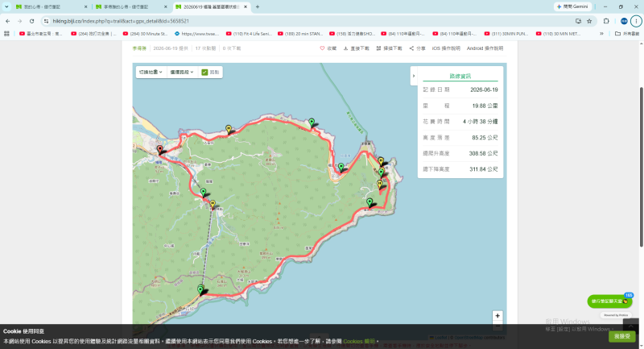644x349 pixels.
Task: Click the direct download (直接下載) button
Action: point(356,48)
